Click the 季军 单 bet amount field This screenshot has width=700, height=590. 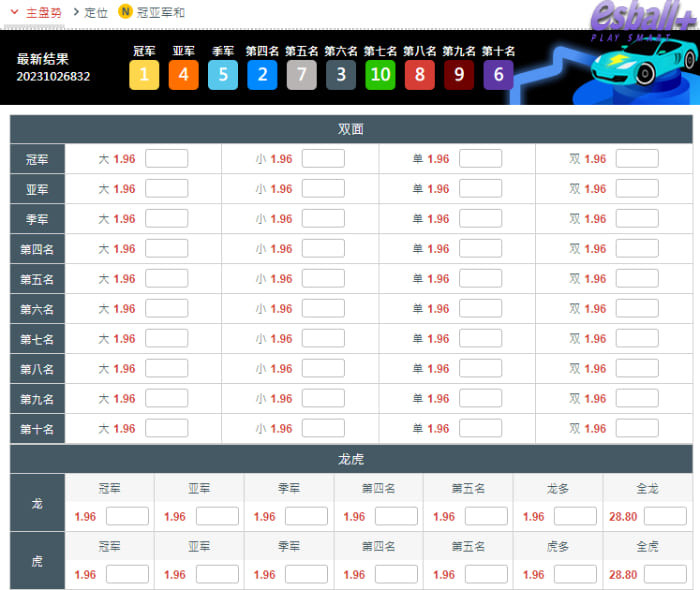point(480,219)
